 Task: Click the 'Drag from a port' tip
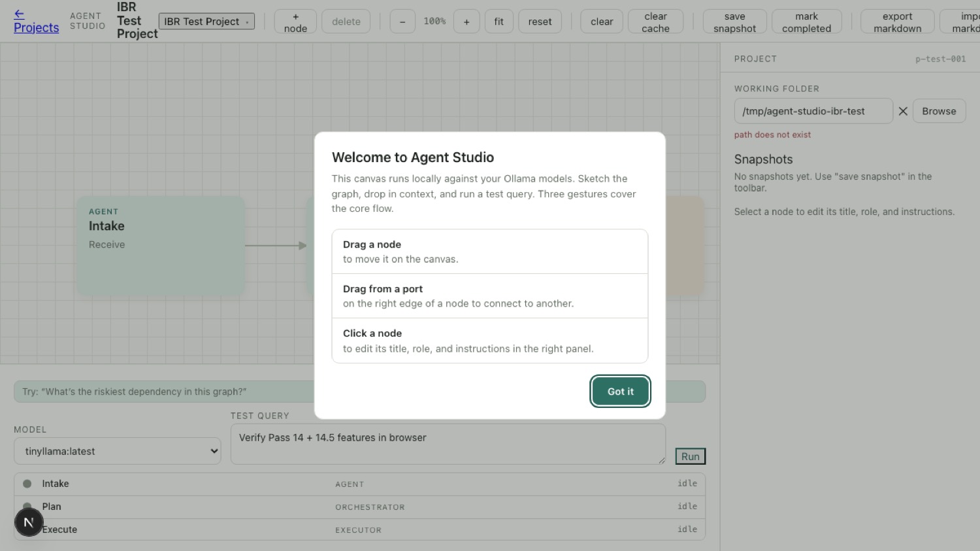tap(489, 296)
